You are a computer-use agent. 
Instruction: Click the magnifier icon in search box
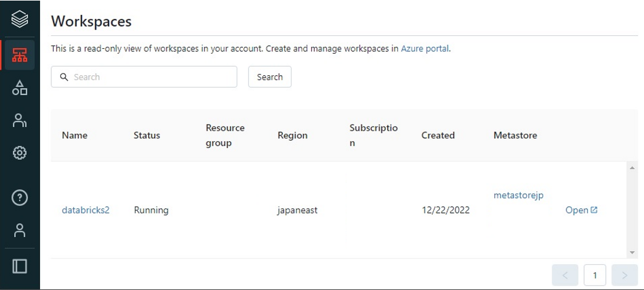click(63, 77)
